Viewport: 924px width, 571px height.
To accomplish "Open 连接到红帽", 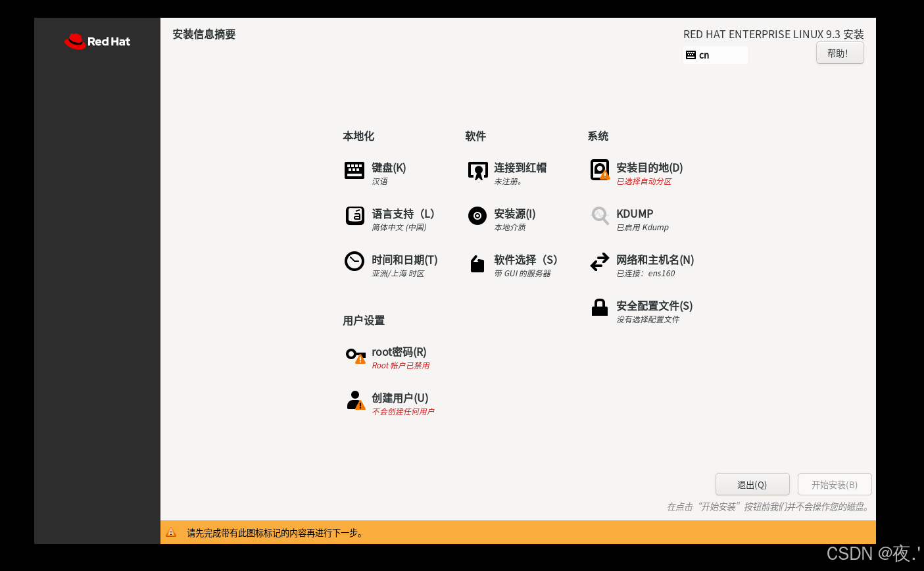I will (x=520, y=168).
